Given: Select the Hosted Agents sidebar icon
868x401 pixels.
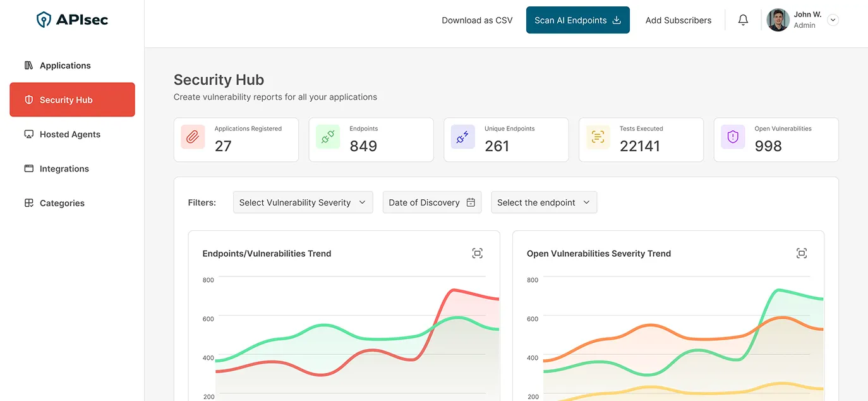Looking at the screenshot, I should [x=28, y=134].
